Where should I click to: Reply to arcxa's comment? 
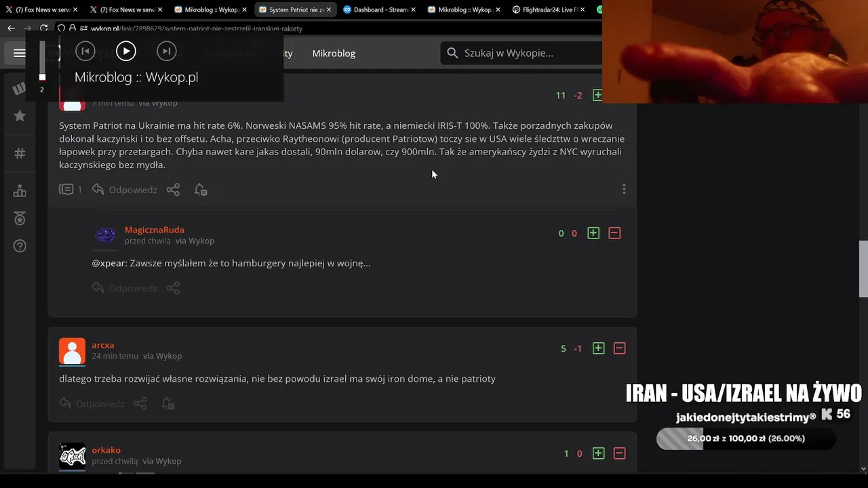point(92,403)
